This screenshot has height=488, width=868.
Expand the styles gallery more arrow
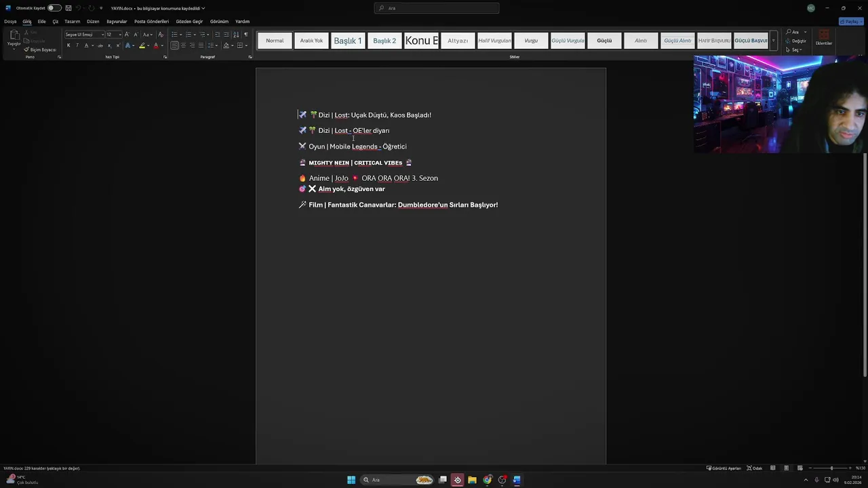(773, 41)
